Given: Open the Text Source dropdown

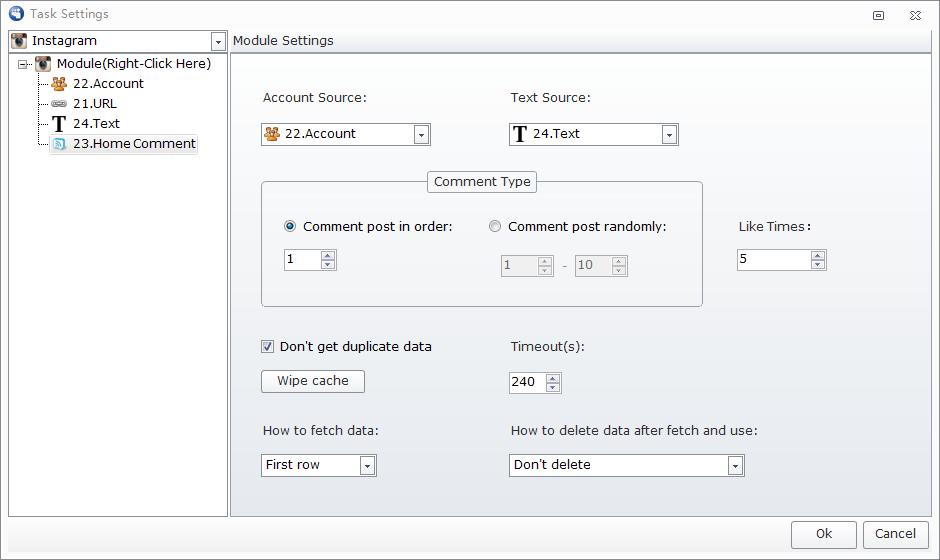Looking at the screenshot, I should coord(670,135).
